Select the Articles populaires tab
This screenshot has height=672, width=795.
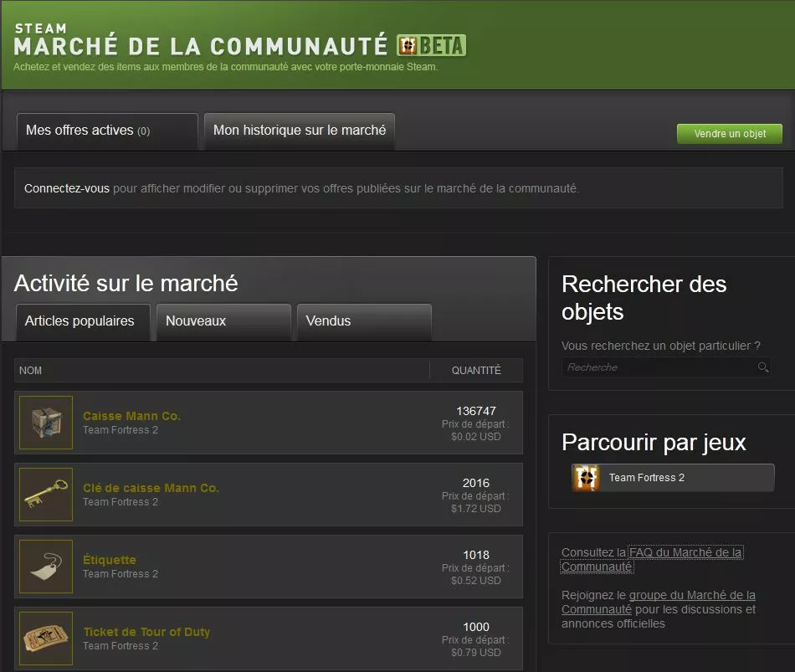click(x=82, y=321)
